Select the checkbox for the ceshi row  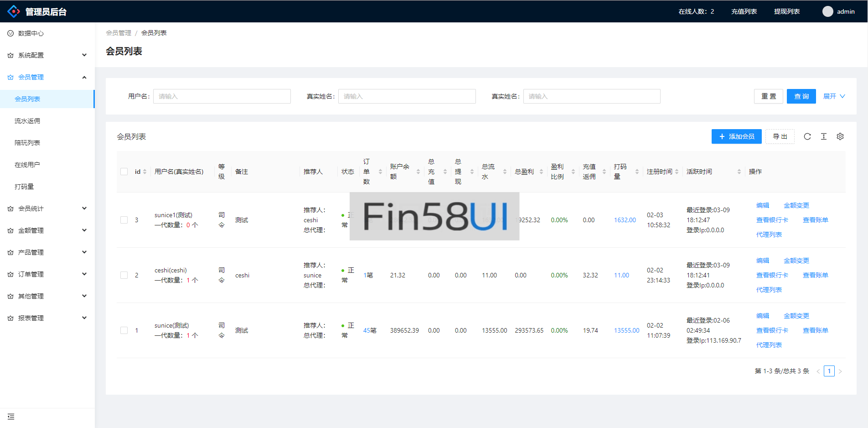click(x=124, y=275)
